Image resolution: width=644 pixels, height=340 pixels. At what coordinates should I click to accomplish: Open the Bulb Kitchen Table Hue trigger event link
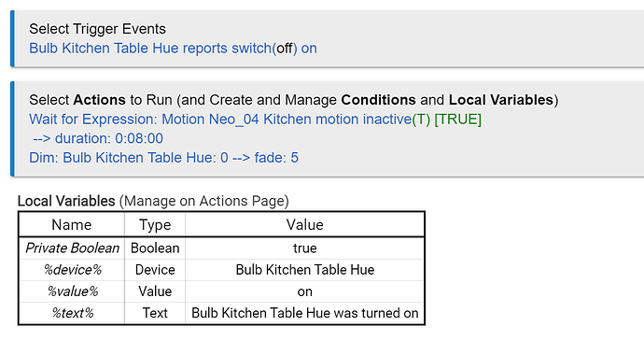point(173,49)
